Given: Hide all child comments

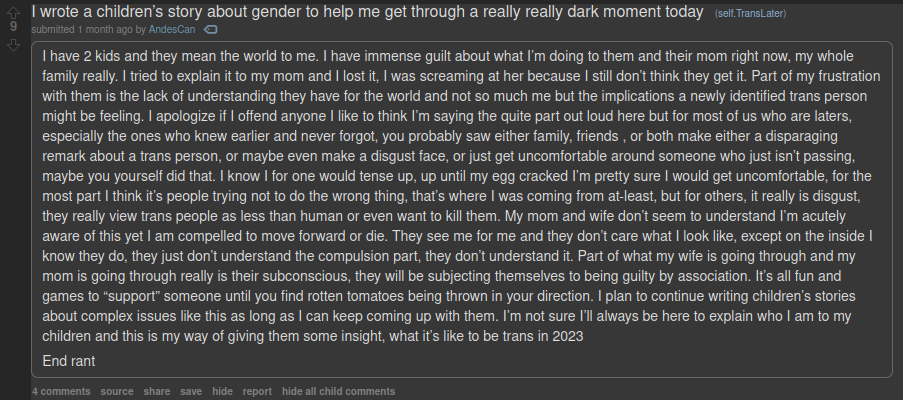Looking at the screenshot, I should [x=338, y=391].
